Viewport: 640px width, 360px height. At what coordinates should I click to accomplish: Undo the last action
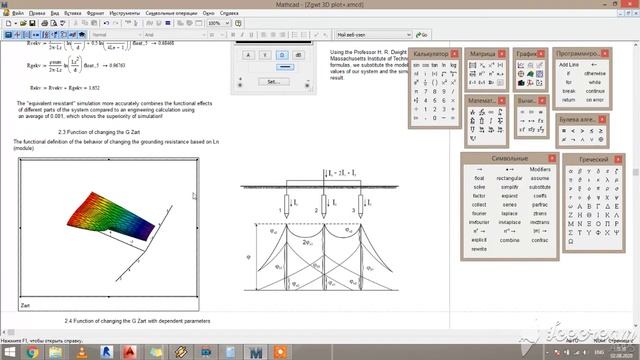[x=107, y=23]
